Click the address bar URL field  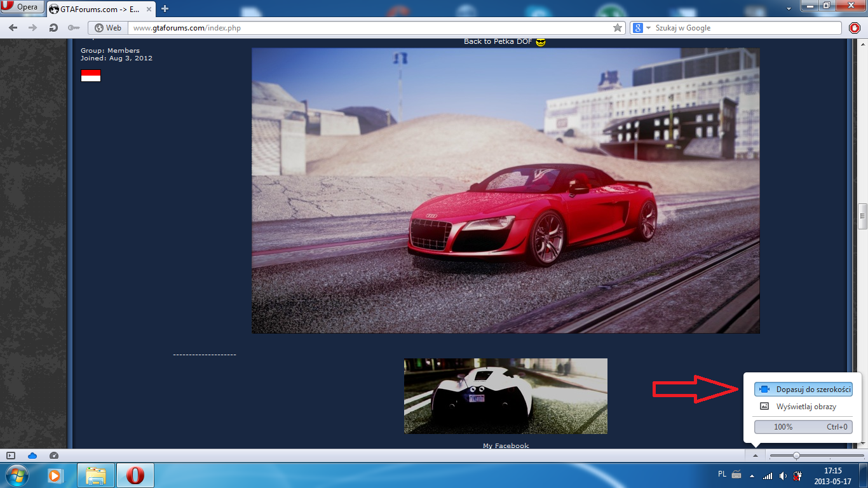pos(369,28)
